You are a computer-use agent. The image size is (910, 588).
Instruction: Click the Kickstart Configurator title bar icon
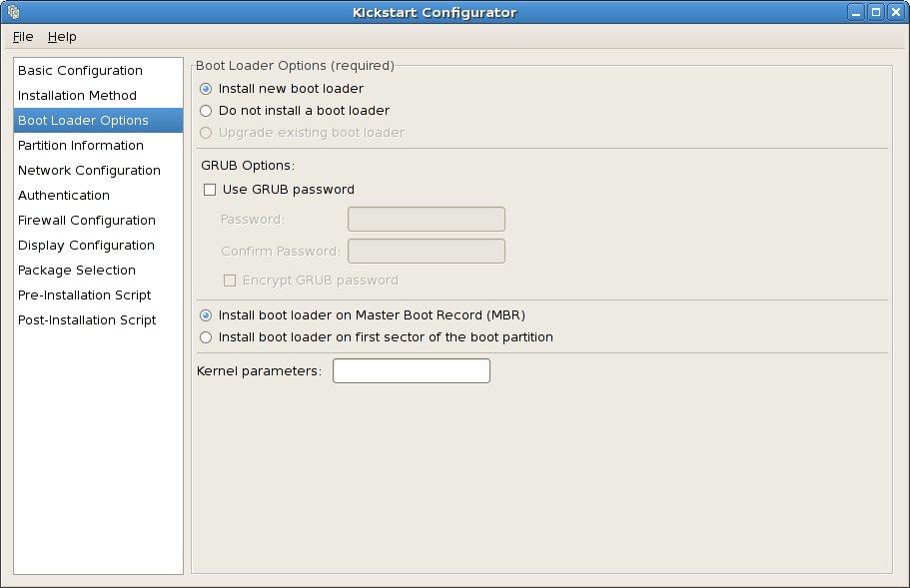coord(13,12)
